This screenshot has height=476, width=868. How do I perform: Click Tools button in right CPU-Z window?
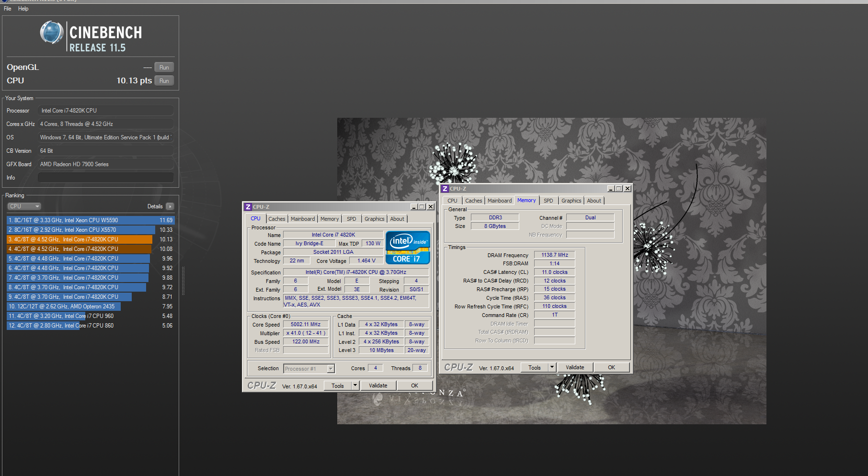[535, 367]
